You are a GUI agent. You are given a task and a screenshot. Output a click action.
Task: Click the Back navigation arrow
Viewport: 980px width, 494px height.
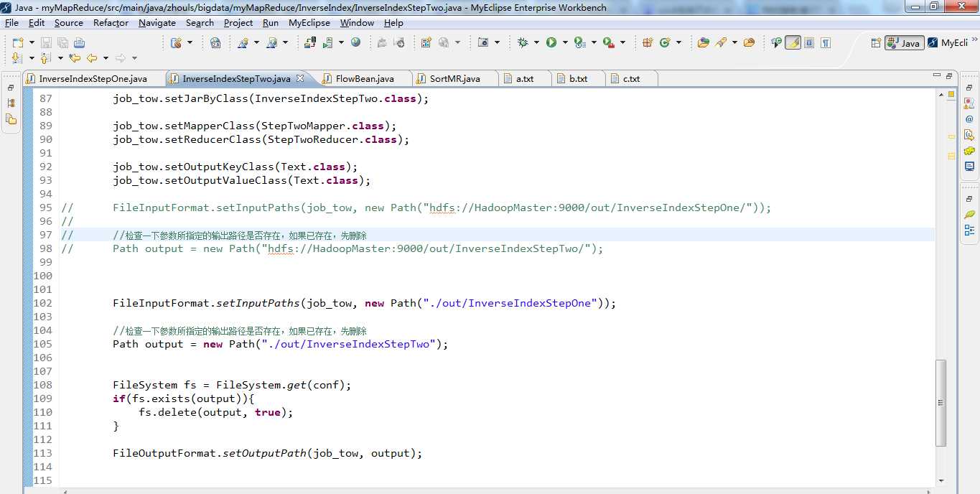tap(92, 58)
